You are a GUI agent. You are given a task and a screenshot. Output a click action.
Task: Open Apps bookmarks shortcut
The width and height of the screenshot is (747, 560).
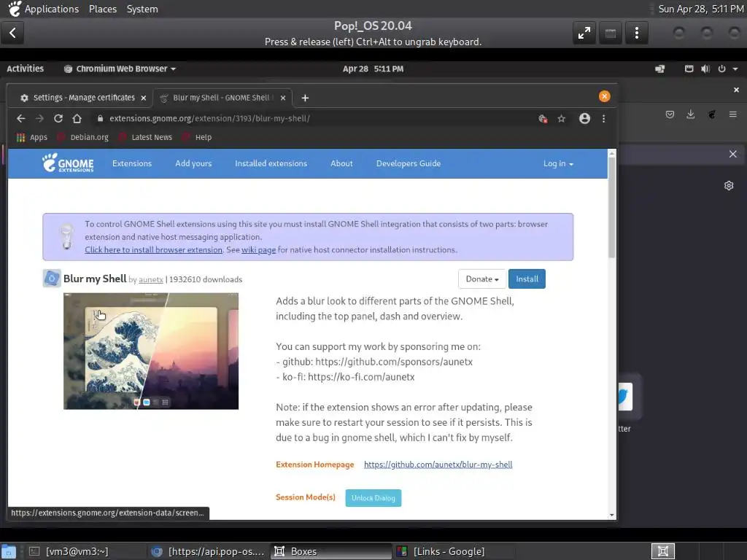coord(32,137)
